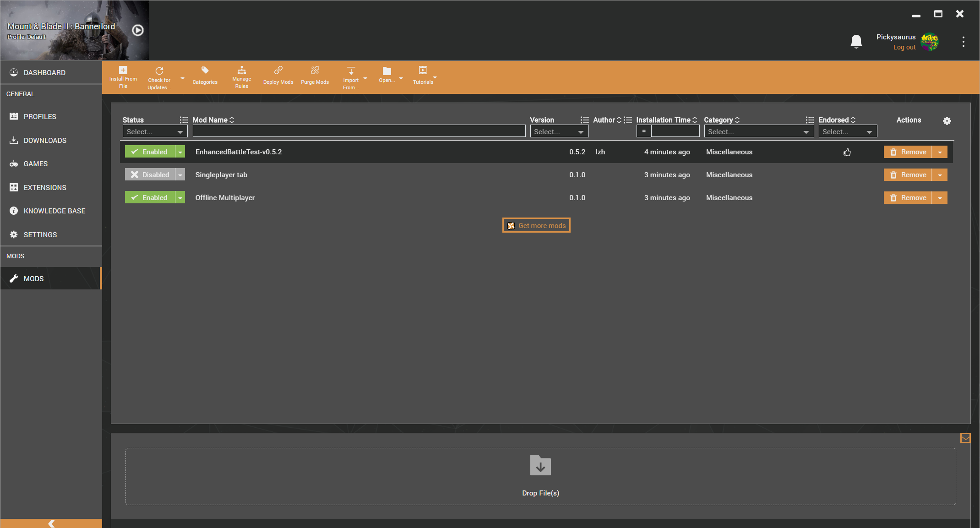Screen dimensions: 980x528
Task: Enable the Singleplayer tab mod
Action: click(150, 175)
